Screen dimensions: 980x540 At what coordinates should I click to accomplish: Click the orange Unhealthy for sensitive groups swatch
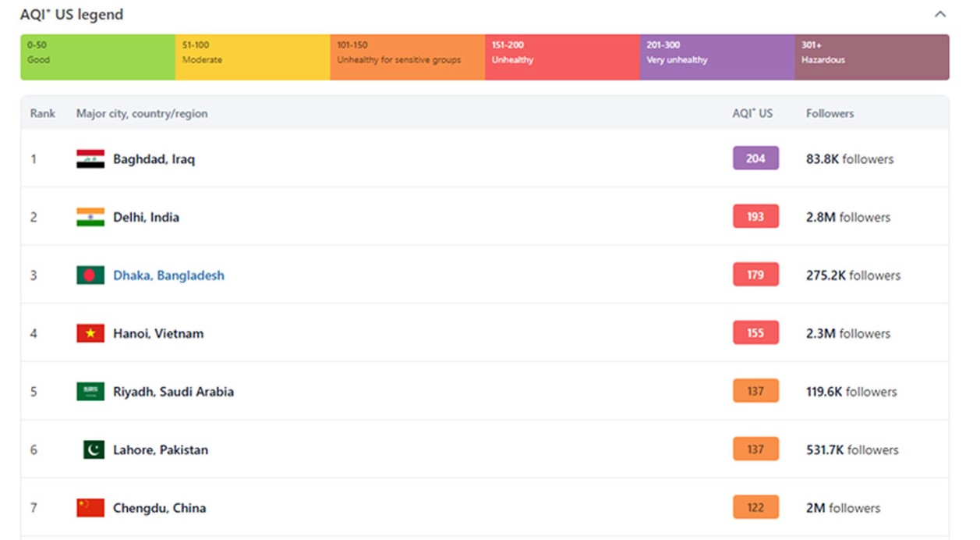408,57
